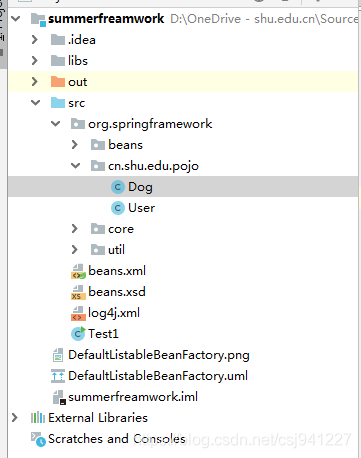The height and width of the screenshot is (458, 361).
Task: Click the D:\OneDrive project path text
Action: pyautogui.click(x=264, y=19)
